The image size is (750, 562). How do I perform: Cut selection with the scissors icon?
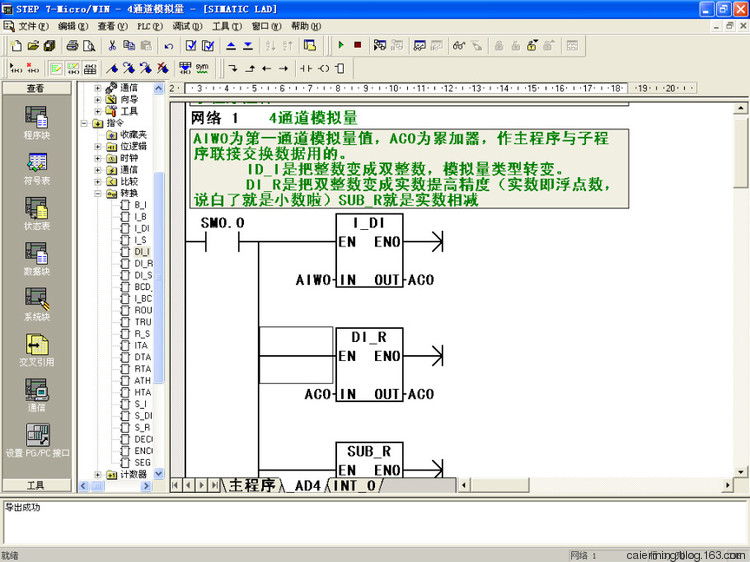[x=112, y=45]
